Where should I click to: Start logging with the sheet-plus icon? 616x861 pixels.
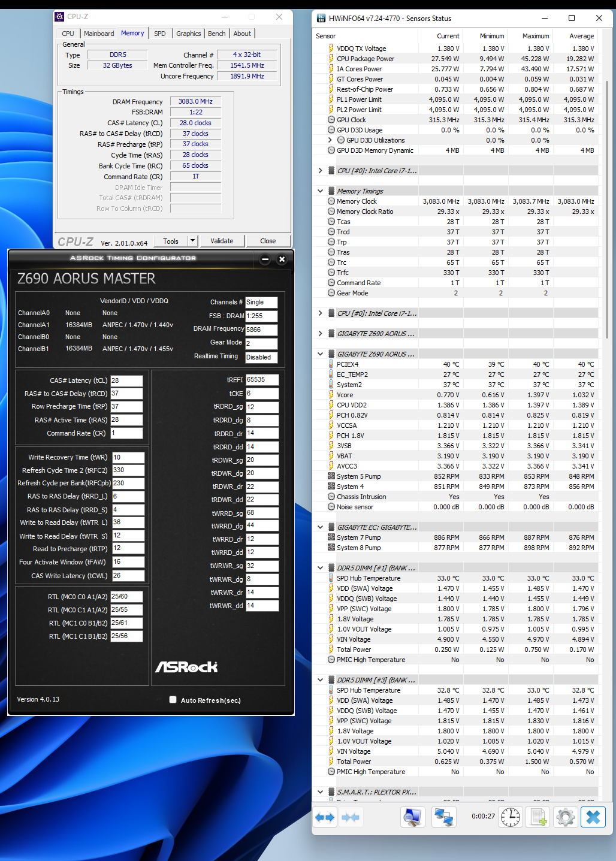point(538,817)
